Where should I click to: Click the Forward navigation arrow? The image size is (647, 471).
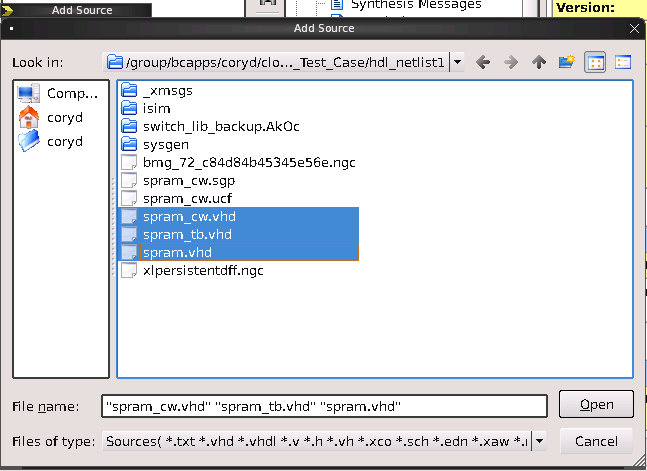[x=511, y=63]
